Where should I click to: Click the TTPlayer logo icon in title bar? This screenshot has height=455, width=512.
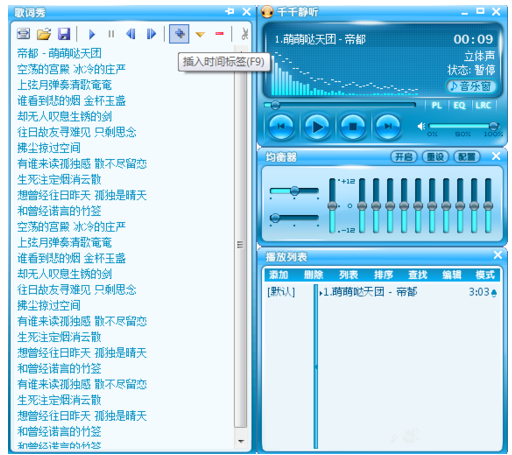coord(267,12)
